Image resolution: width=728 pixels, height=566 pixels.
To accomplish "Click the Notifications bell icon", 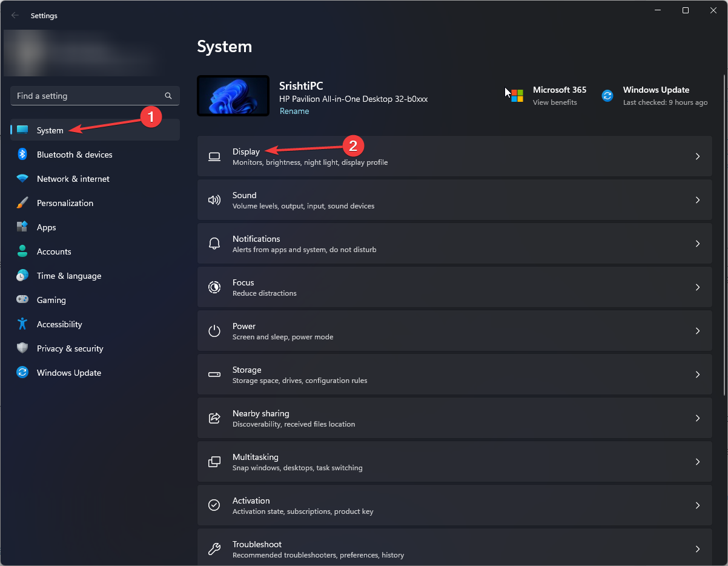I will pos(214,244).
